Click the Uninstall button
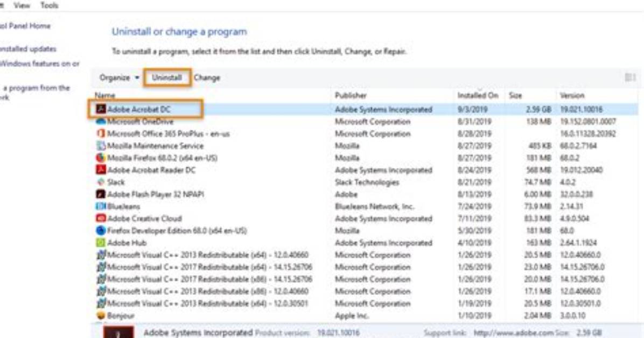 167,78
